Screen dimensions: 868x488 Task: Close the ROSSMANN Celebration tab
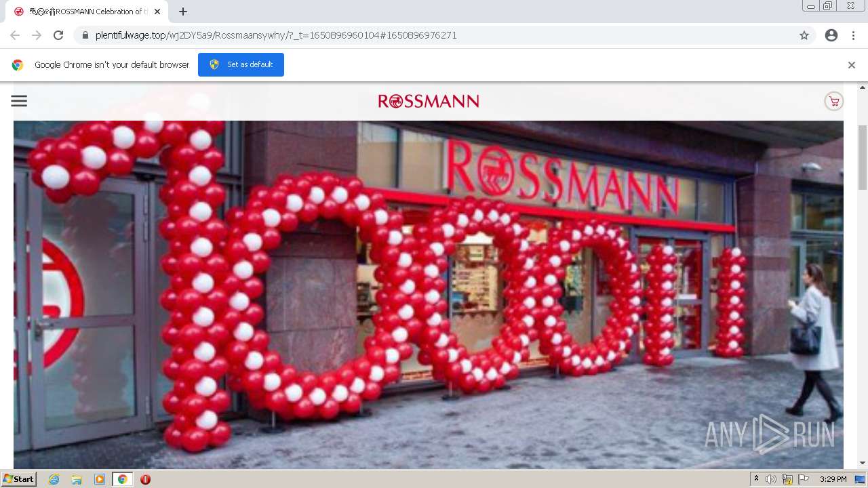click(157, 12)
